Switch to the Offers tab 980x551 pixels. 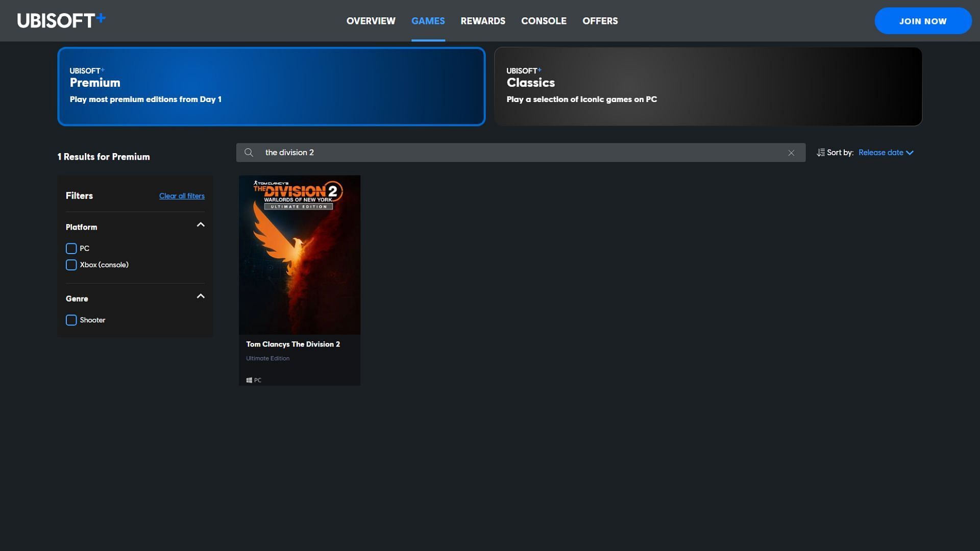(600, 21)
